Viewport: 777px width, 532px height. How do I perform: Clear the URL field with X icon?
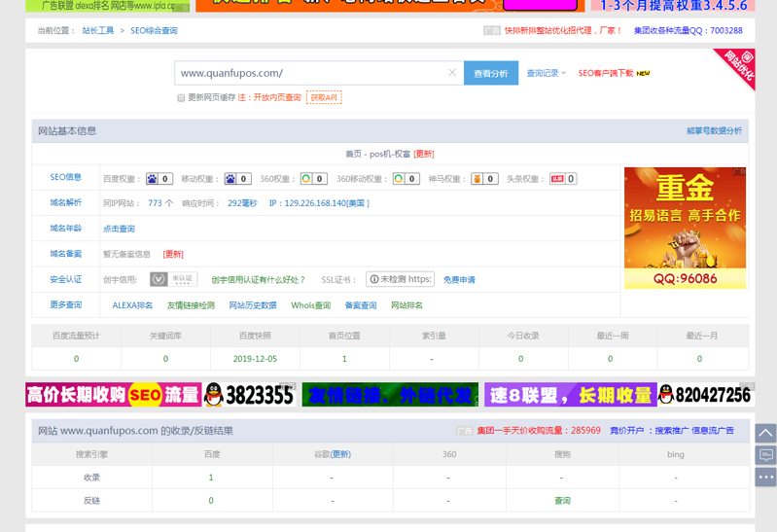[x=452, y=73]
